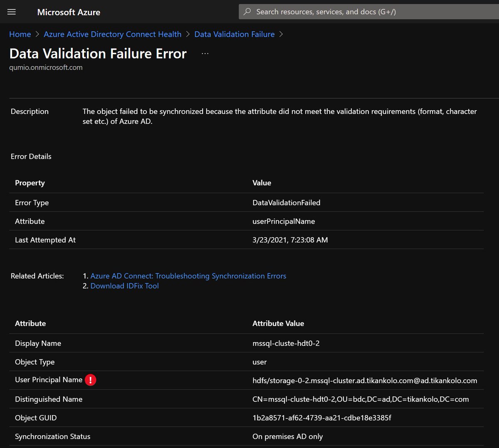Click the Related Articles label
Image resolution: width=499 pixels, height=448 pixels.
click(x=37, y=276)
